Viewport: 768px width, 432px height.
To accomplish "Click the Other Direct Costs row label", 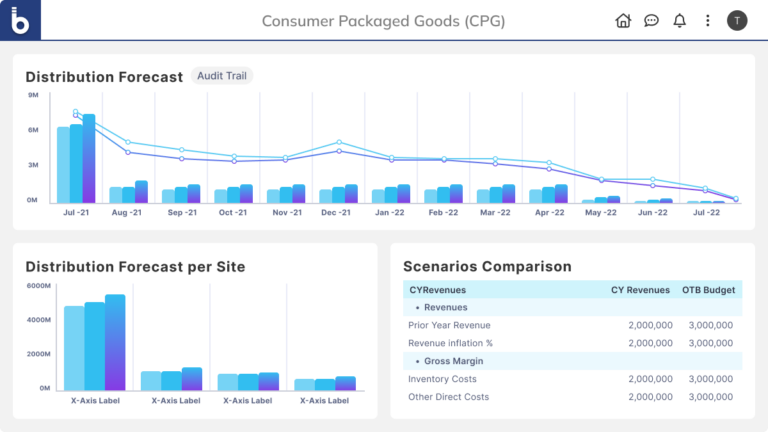I will [448, 397].
